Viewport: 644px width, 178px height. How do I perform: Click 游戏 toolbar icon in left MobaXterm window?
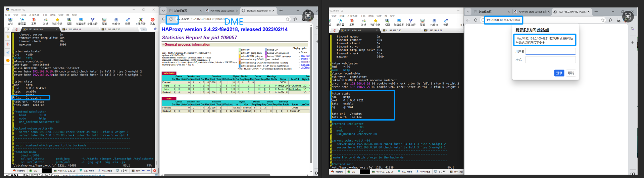tap(46, 21)
